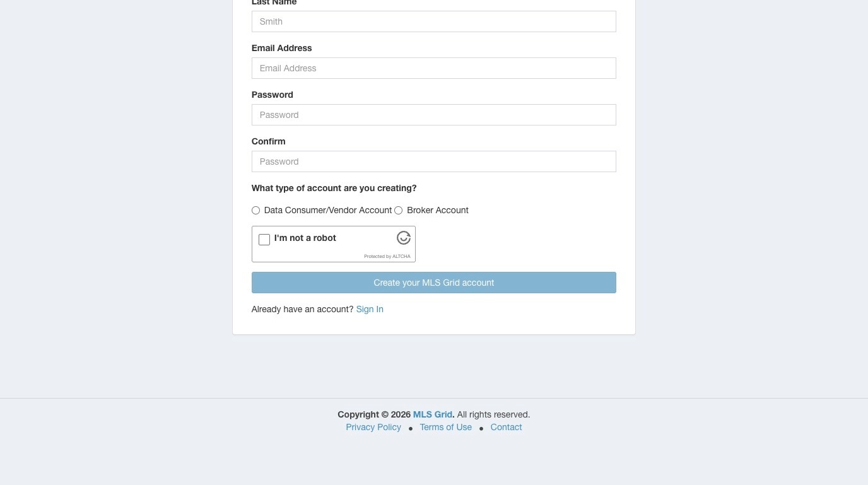The image size is (868, 485).
Task: Choose the Broker Account radio button
Action: [398, 211]
